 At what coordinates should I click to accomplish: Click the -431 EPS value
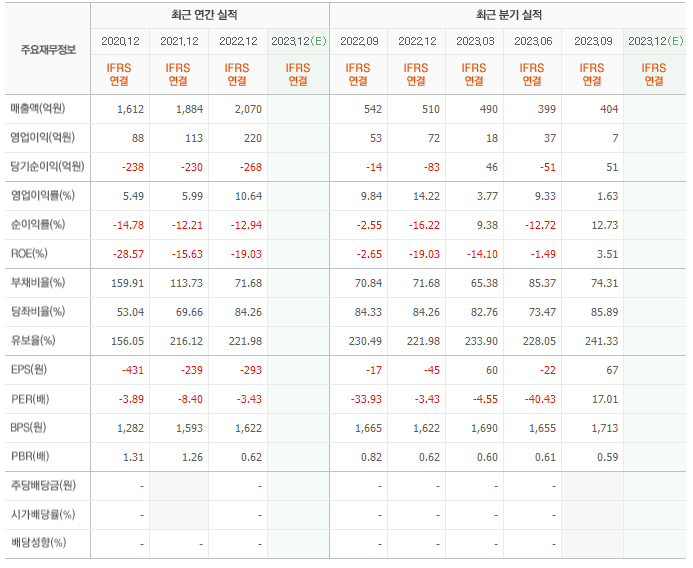coord(133,370)
